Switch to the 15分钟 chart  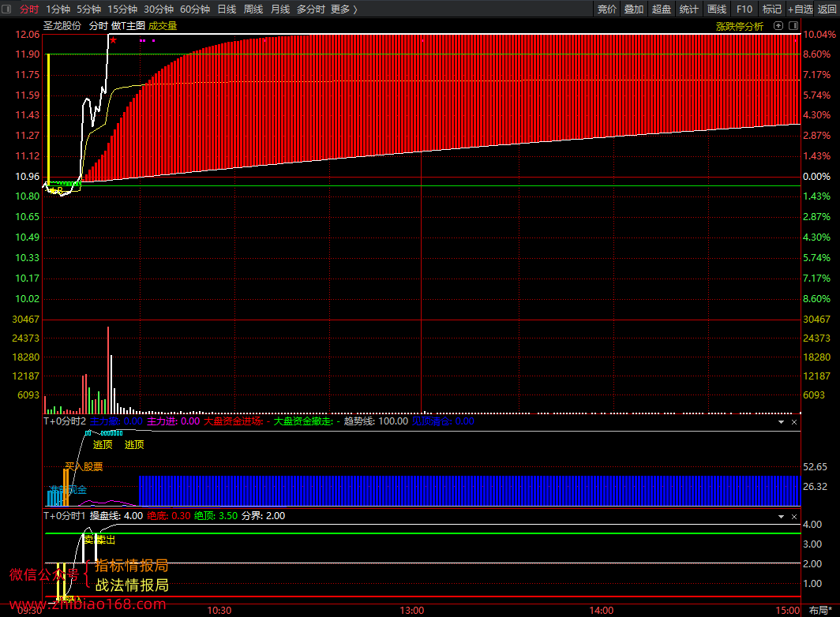tap(122, 9)
